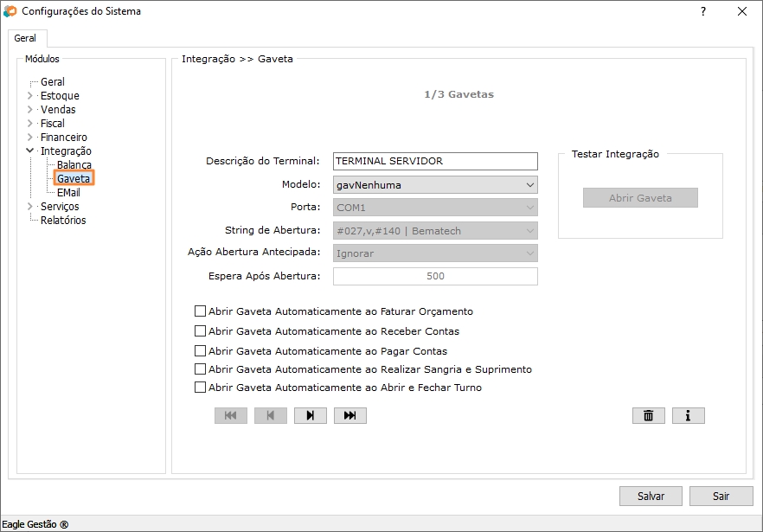763x532 pixels.
Task: Jump to the last gaveta record
Action: point(349,416)
